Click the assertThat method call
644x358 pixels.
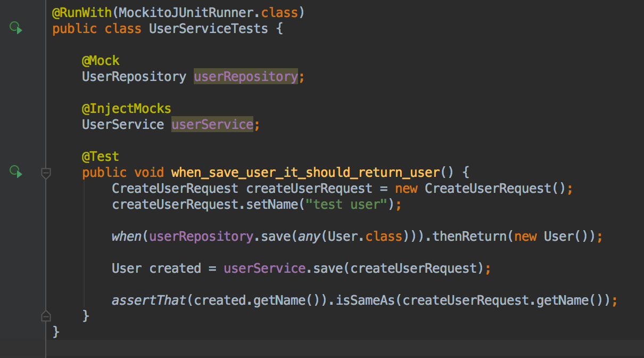147,300
